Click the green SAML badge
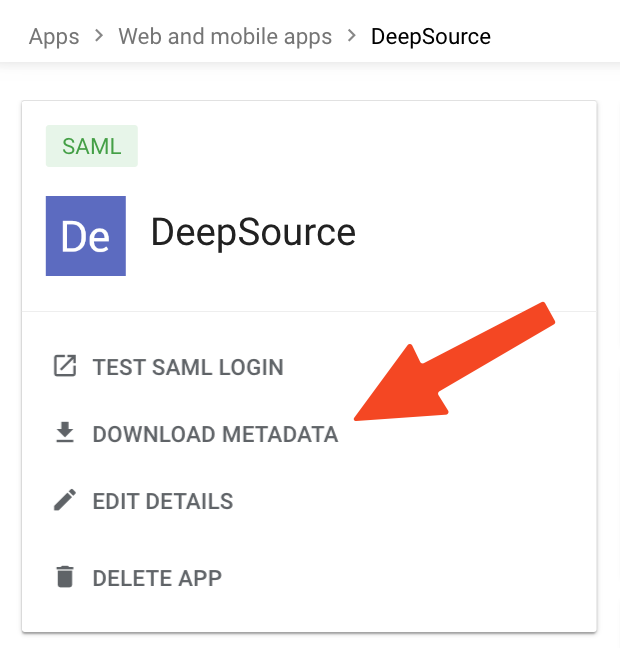 pyautogui.click(x=91, y=146)
